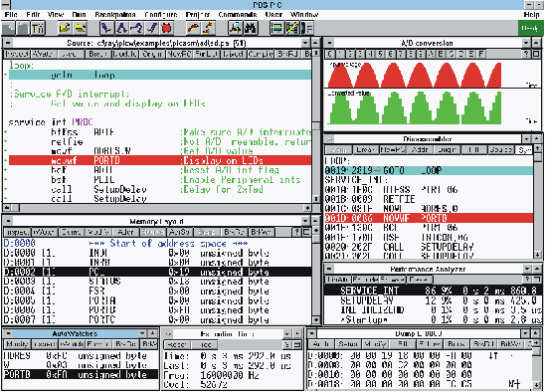Click the text 'T' toolbar icon

coord(38,28)
